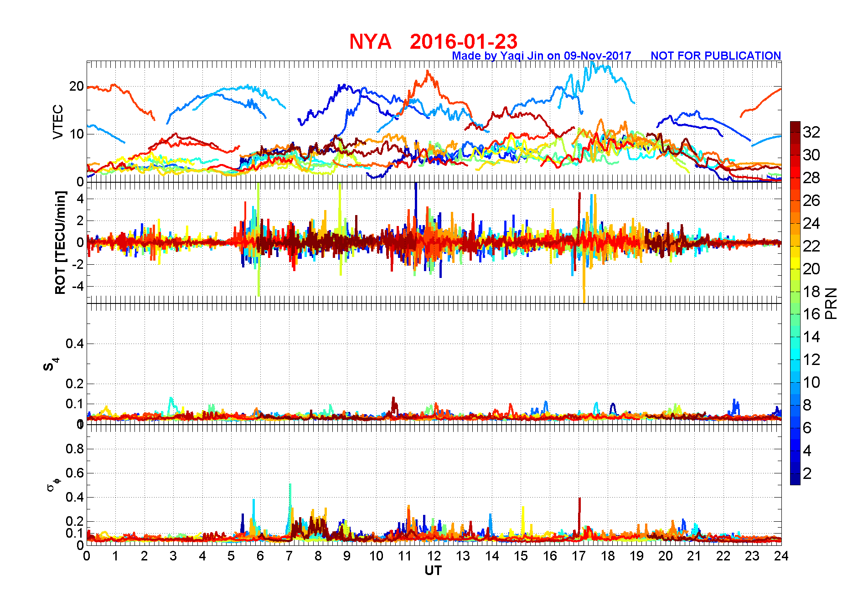Select tick "32" on the PRN colorbar
868x606 pixels.
[x=811, y=132]
